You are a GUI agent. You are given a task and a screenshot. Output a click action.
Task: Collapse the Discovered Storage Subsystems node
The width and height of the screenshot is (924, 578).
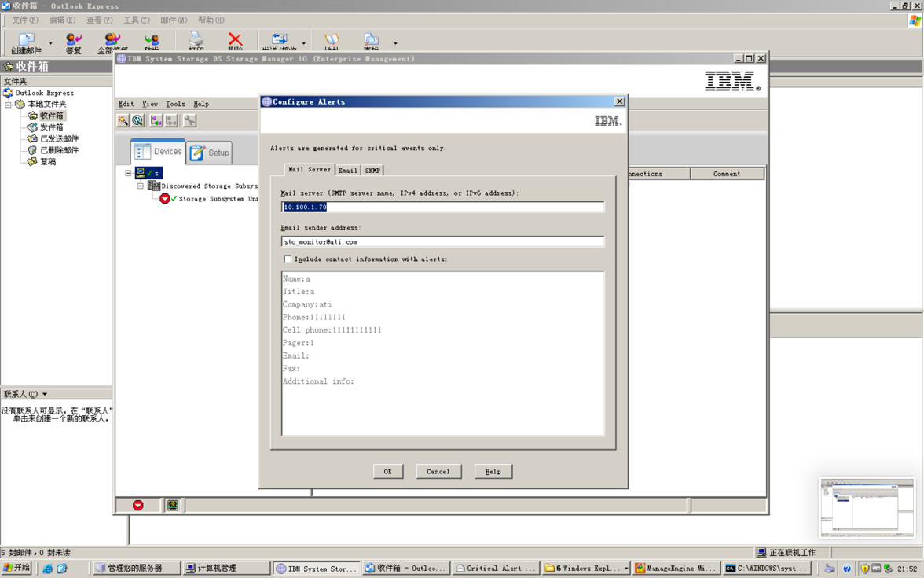141,186
